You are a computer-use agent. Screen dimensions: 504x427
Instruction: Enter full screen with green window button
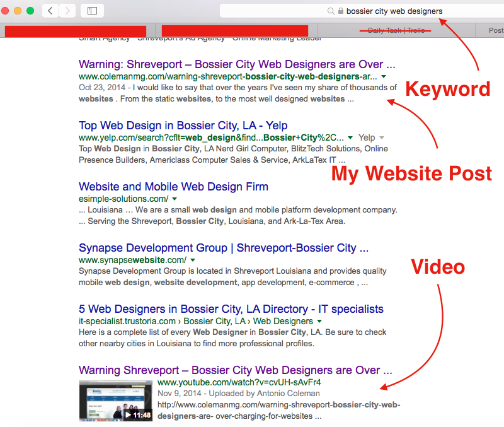click(x=30, y=11)
